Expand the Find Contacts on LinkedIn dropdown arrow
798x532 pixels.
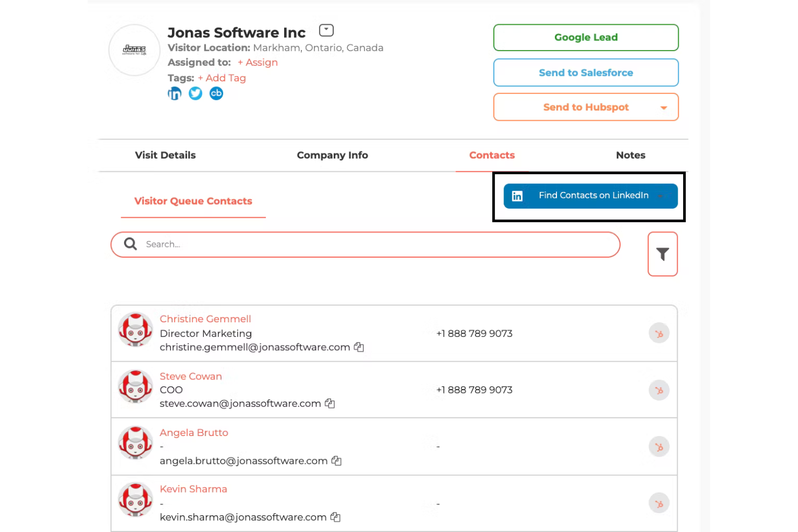click(661, 196)
